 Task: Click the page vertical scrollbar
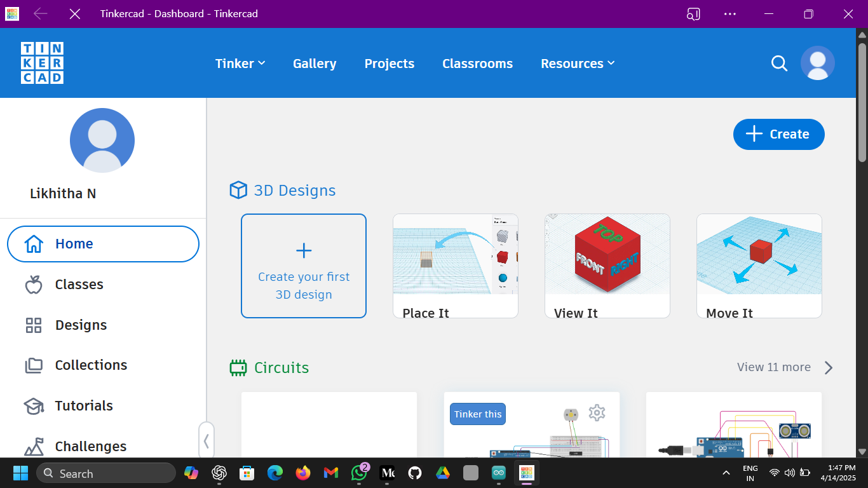click(x=862, y=102)
